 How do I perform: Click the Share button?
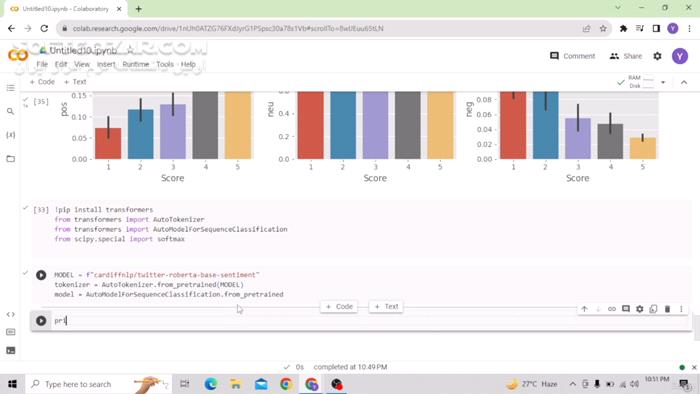pyautogui.click(x=626, y=56)
